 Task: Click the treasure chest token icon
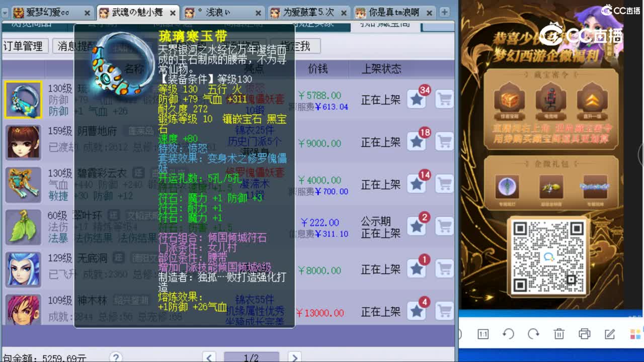tap(509, 100)
